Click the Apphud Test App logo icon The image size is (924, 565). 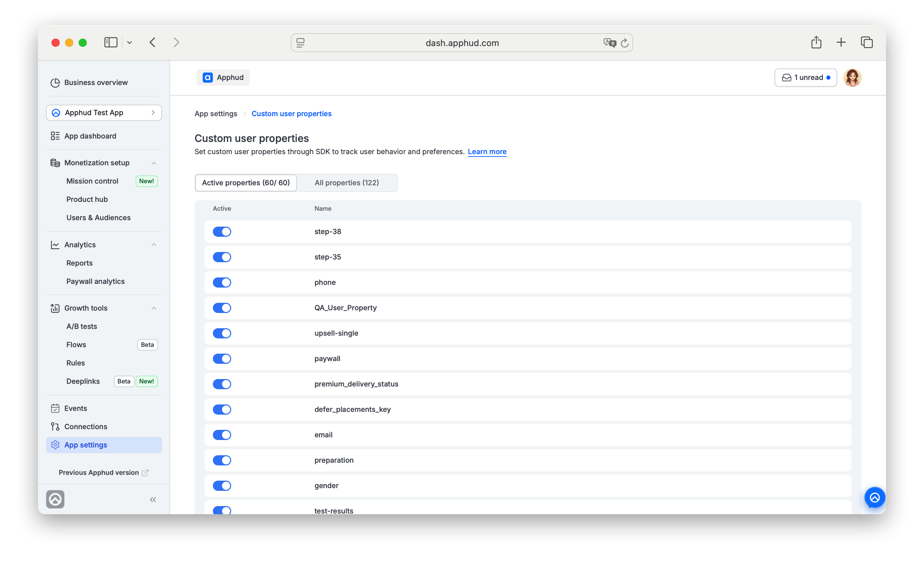coord(56,113)
